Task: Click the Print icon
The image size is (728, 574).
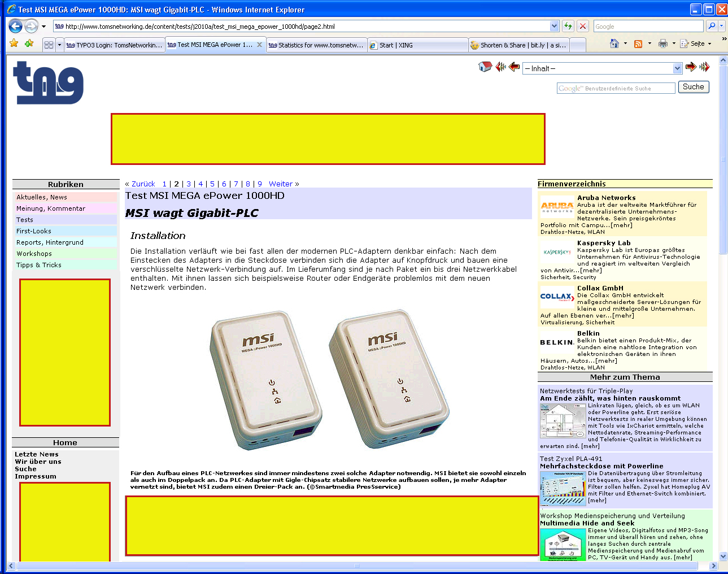Action: click(663, 44)
